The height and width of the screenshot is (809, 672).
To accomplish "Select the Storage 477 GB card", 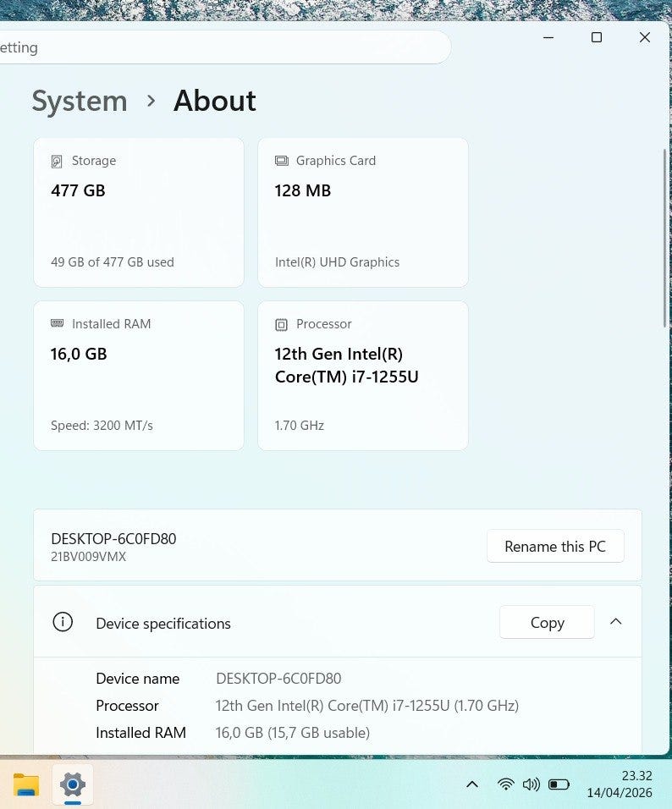I will (139, 212).
